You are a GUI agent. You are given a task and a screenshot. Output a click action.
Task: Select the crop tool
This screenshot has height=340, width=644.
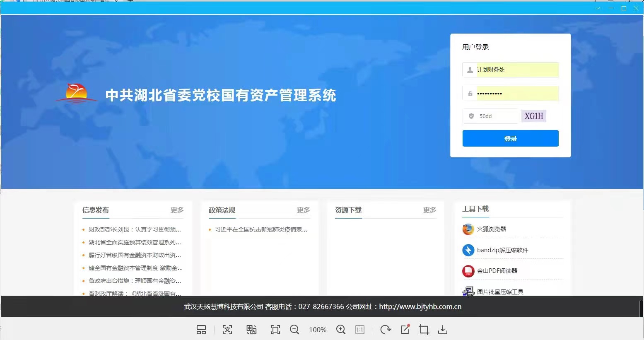[424, 330]
